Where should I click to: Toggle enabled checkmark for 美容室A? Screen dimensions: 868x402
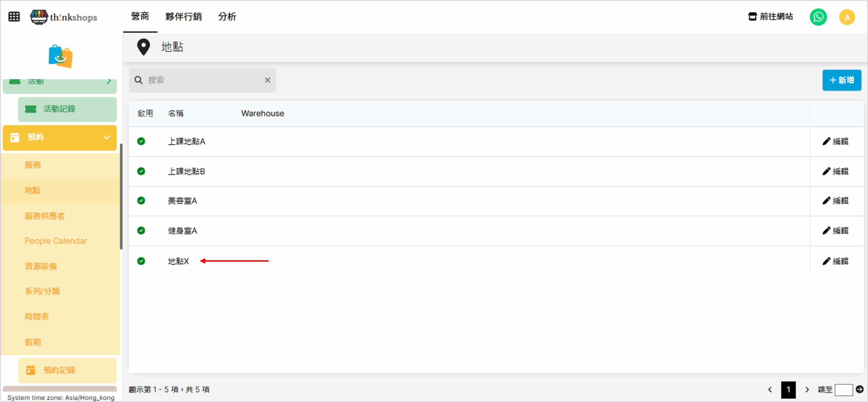click(141, 201)
